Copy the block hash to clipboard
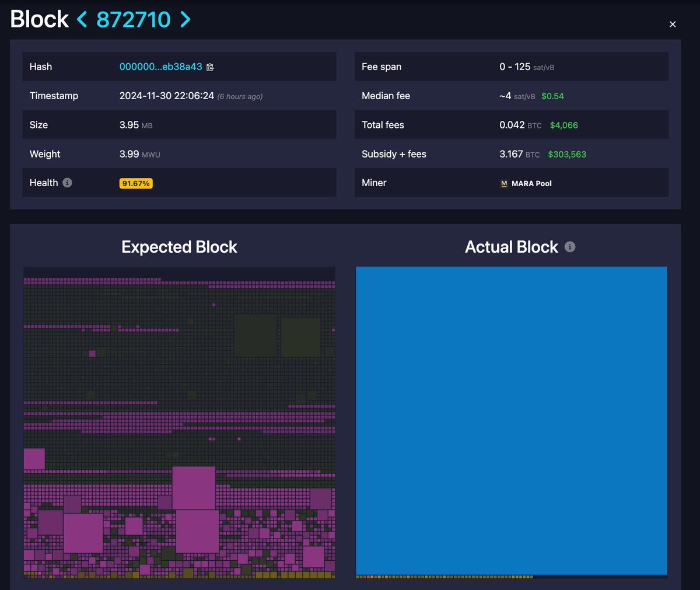Image resolution: width=700 pixels, height=590 pixels. [x=210, y=67]
